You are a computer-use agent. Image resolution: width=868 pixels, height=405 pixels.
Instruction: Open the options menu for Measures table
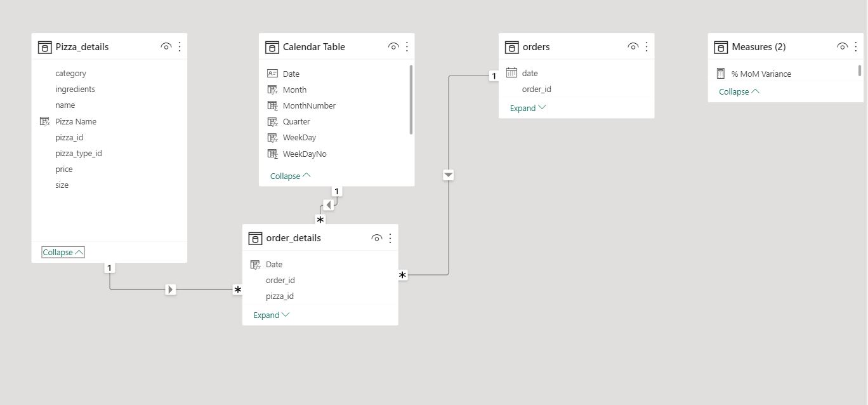point(855,46)
